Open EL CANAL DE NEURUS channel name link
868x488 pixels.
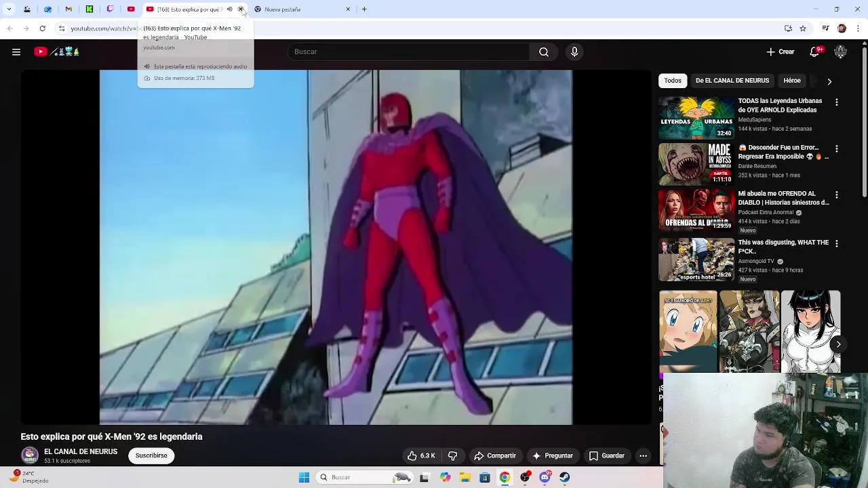[x=81, y=451]
